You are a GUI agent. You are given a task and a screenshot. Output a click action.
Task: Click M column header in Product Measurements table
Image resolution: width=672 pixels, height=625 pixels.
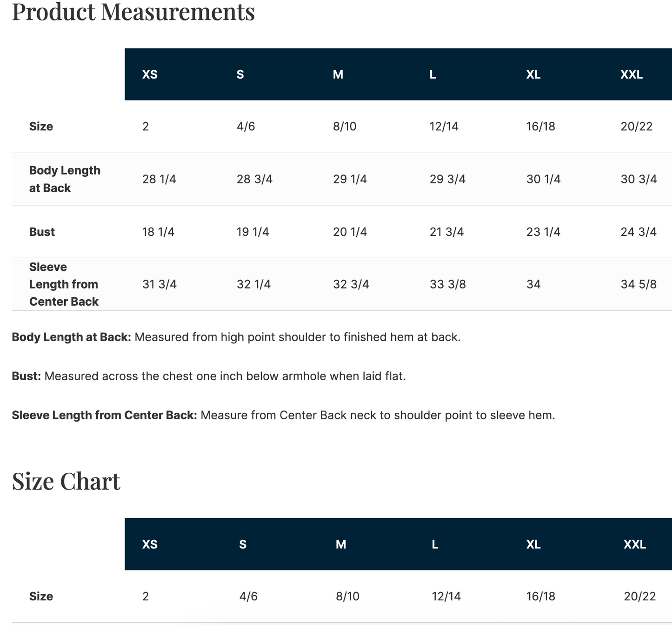point(338,74)
